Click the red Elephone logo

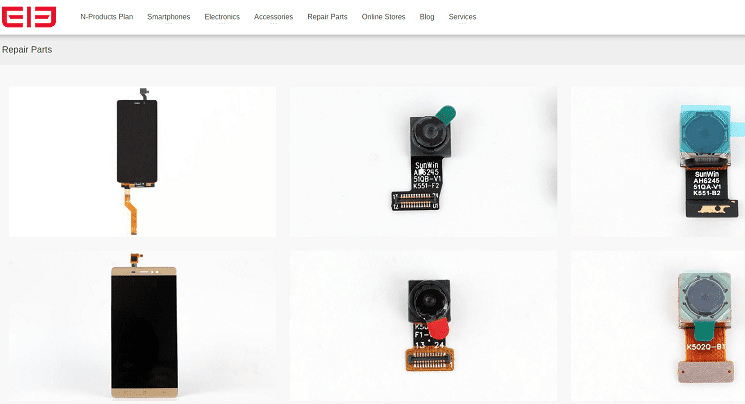(29, 17)
